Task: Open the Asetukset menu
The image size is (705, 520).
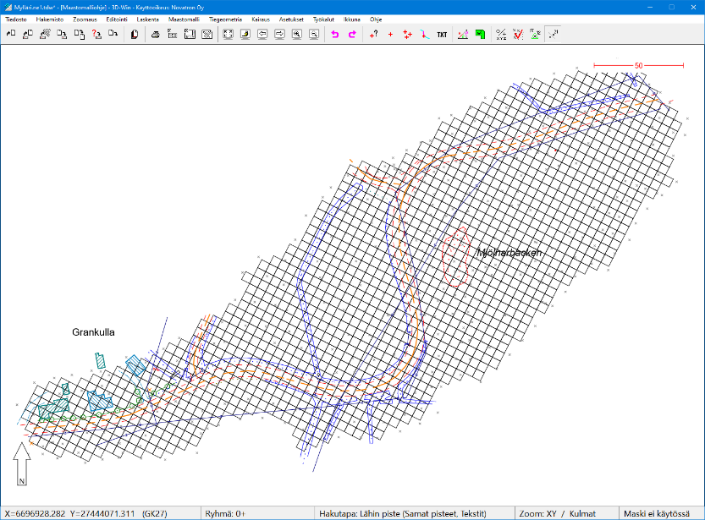Action: [291, 19]
